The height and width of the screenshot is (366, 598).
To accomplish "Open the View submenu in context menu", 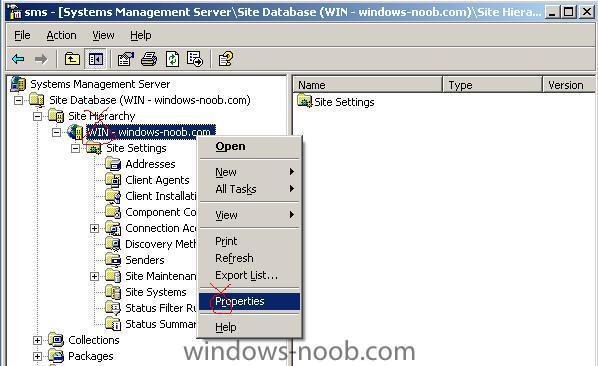I will 249,215.
